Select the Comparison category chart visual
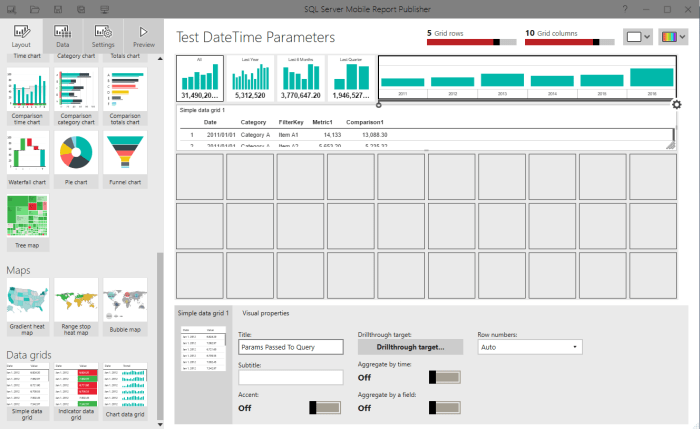The image size is (700, 429). 76,97
